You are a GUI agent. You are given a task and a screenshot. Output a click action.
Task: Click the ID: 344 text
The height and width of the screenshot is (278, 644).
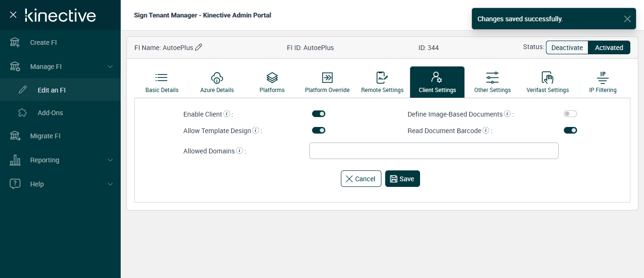click(x=429, y=48)
